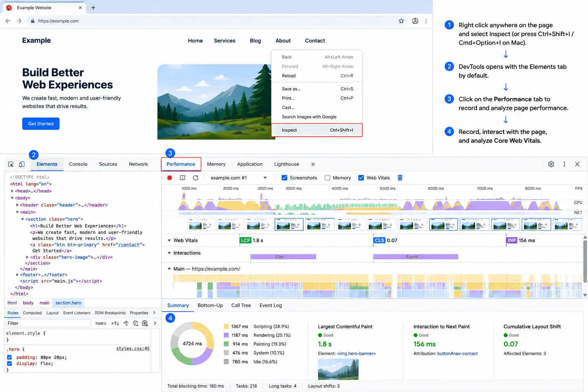Image resolution: width=588 pixels, height=392 pixels.
Task: Switch to the Console tab
Action: pyautogui.click(x=78, y=164)
